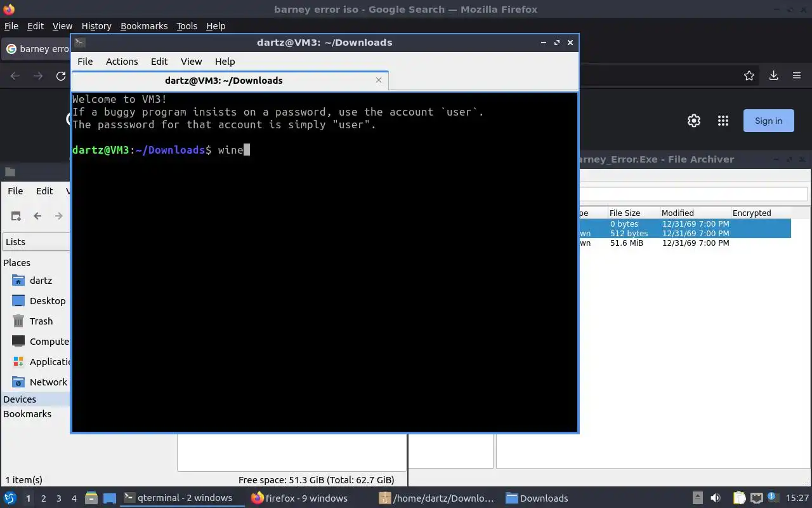Select the dartz@VM3: ~/Downloads terminal tab
Viewport: 812px width, 508px height.
[230, 81]
